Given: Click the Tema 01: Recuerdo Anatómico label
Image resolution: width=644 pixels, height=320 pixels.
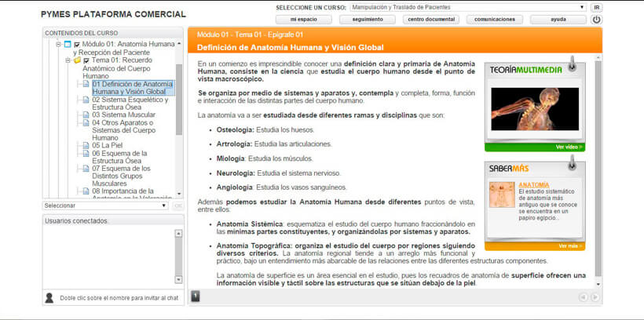Looking at the screenshot, I should tap(116, 68).
